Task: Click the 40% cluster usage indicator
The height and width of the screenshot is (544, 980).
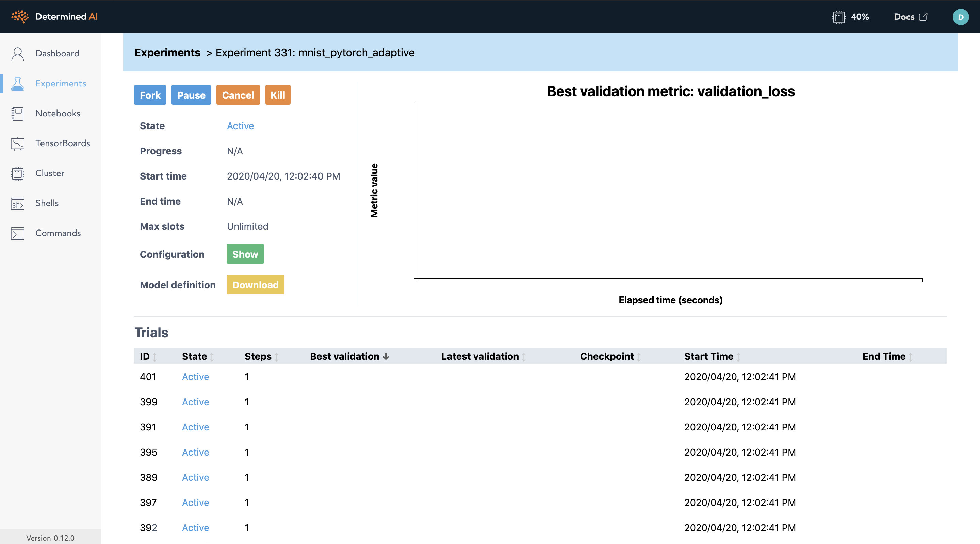Action: pos(860,17)
